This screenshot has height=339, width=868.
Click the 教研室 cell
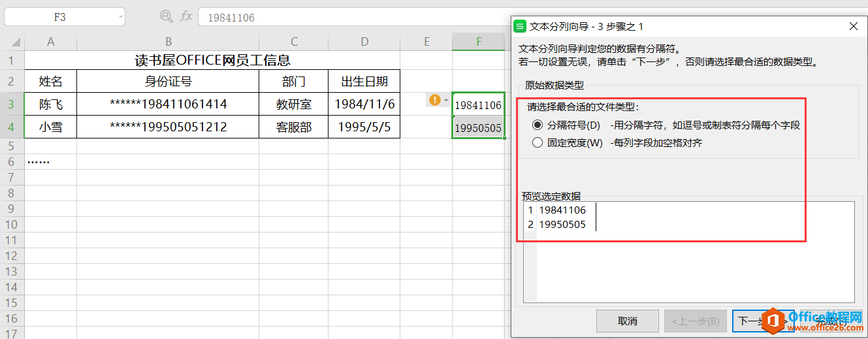coord(293,105)
